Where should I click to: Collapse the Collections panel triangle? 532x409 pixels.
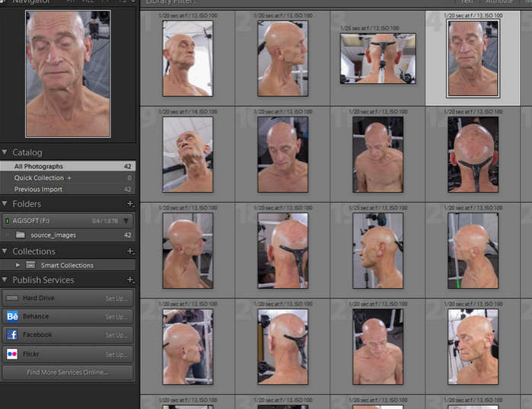pos(5,251)
